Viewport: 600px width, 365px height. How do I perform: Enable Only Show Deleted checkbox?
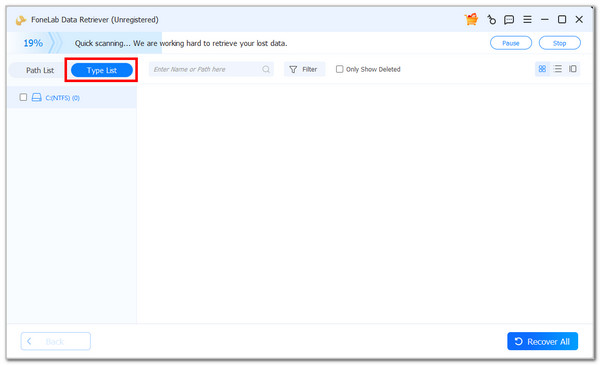click(x=339, y=69)
